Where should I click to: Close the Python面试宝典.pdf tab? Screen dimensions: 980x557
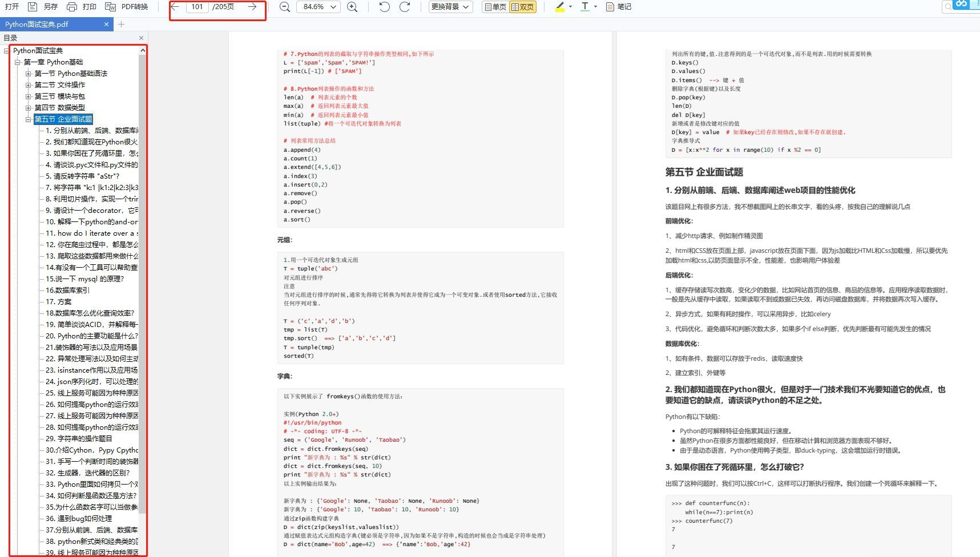tap(106, 24)
